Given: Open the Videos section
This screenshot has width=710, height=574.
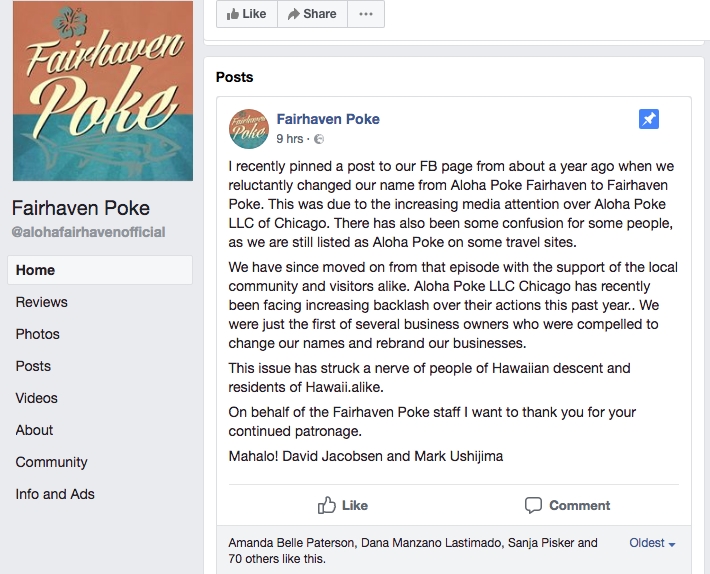Looking at the screenshot, I should tap(37, 398).
